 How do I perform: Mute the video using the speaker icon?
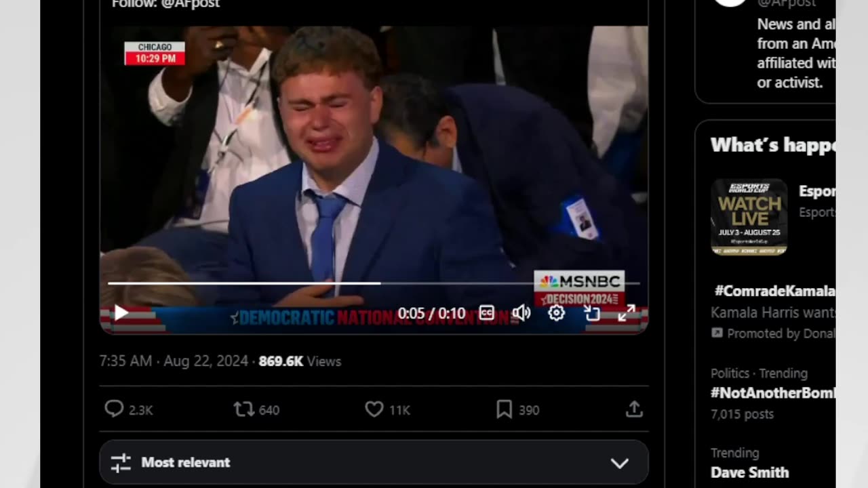[521, 313]
